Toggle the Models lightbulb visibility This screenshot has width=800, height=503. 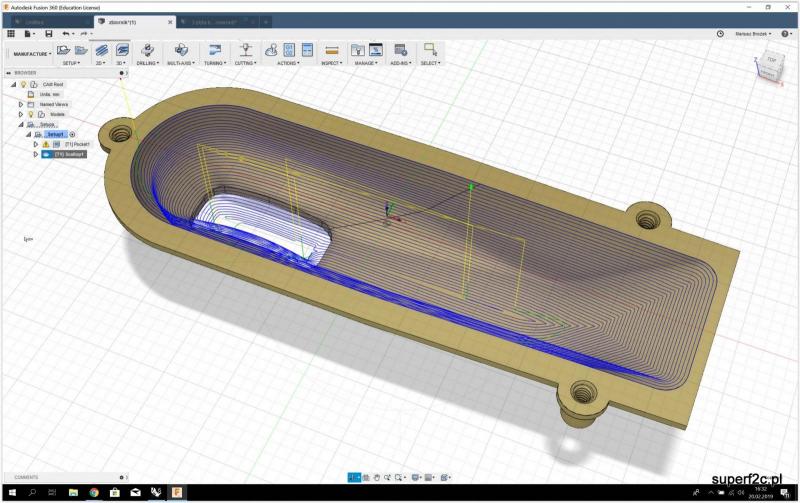(x=31, y=114)
